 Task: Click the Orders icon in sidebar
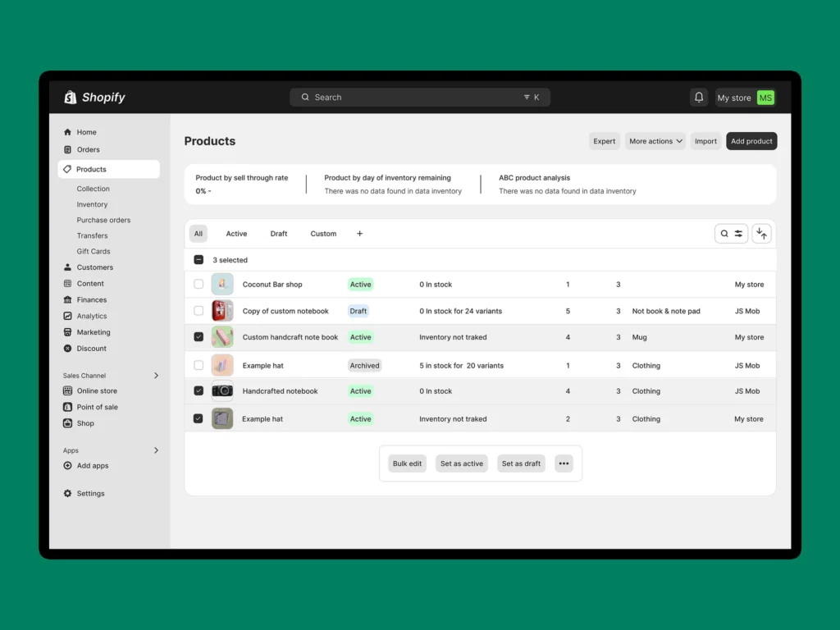pyautogui.click(x=67, y=149)
